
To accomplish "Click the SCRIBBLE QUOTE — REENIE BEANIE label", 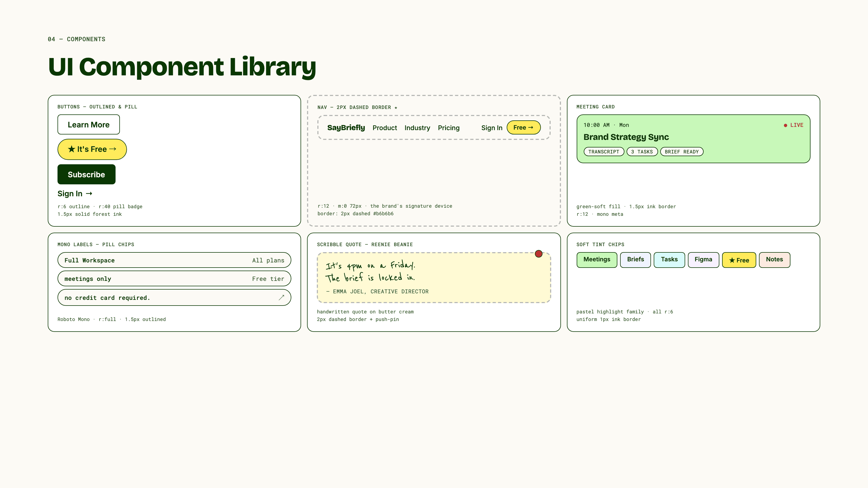I will (365, 245).
